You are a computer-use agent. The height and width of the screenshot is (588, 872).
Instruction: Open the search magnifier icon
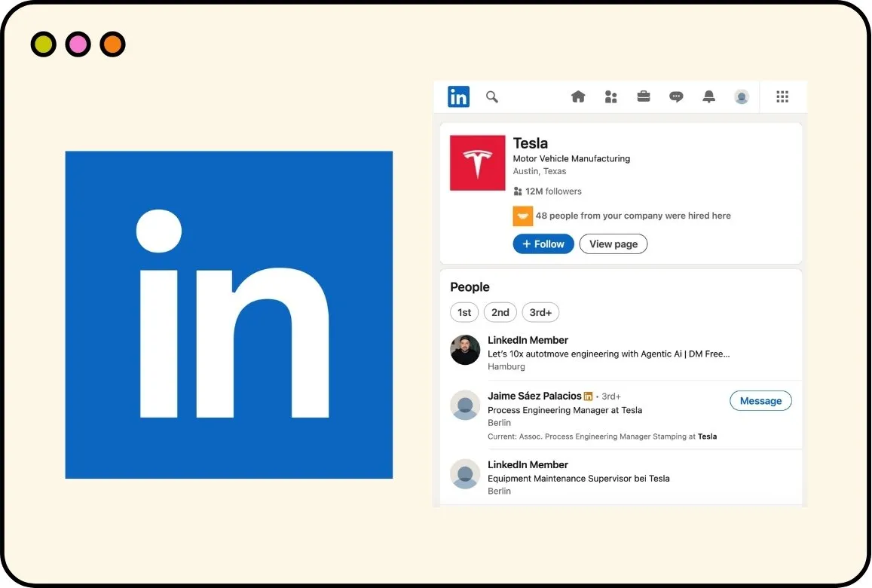pyautogui.click(x=491, y=96)
